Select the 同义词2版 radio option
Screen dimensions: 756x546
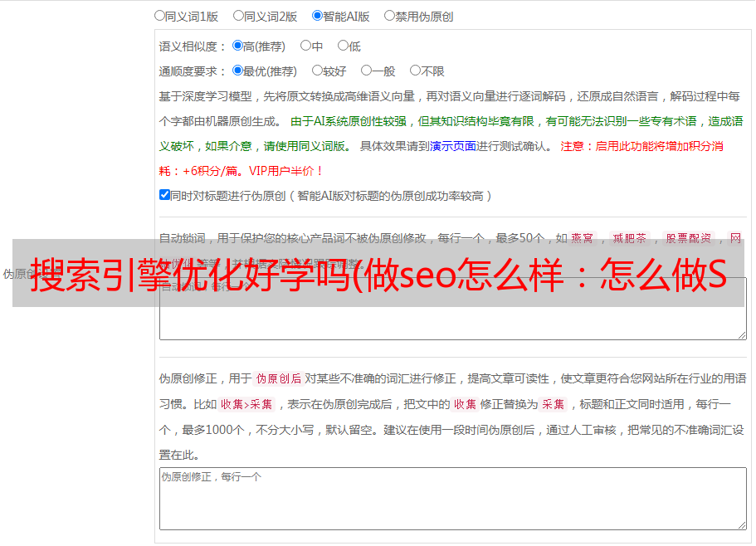(x=238, y=16)
